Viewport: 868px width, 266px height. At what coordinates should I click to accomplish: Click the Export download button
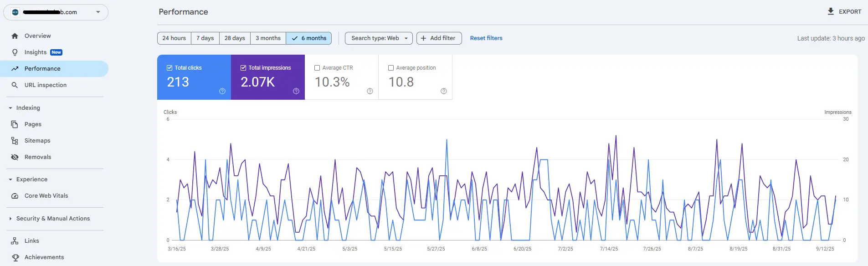coord(844,12)
